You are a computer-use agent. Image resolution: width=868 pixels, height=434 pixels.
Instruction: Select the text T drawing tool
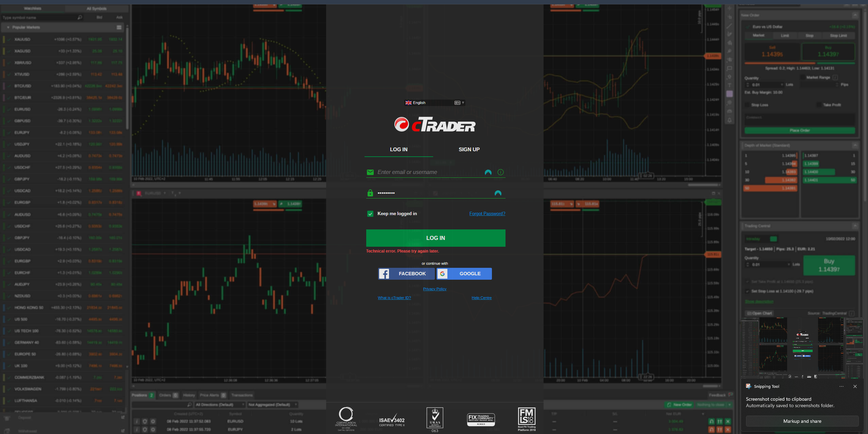point(729,85)
